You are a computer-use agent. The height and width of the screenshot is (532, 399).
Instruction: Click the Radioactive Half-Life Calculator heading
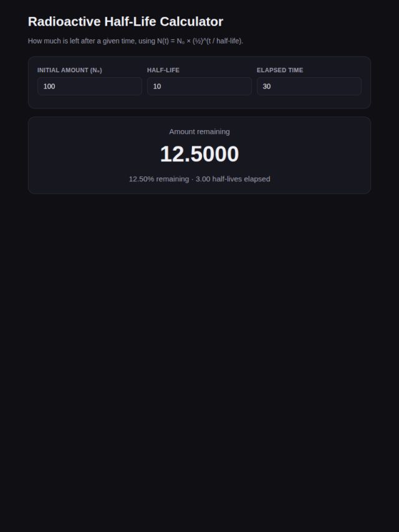tap(126, 21)
